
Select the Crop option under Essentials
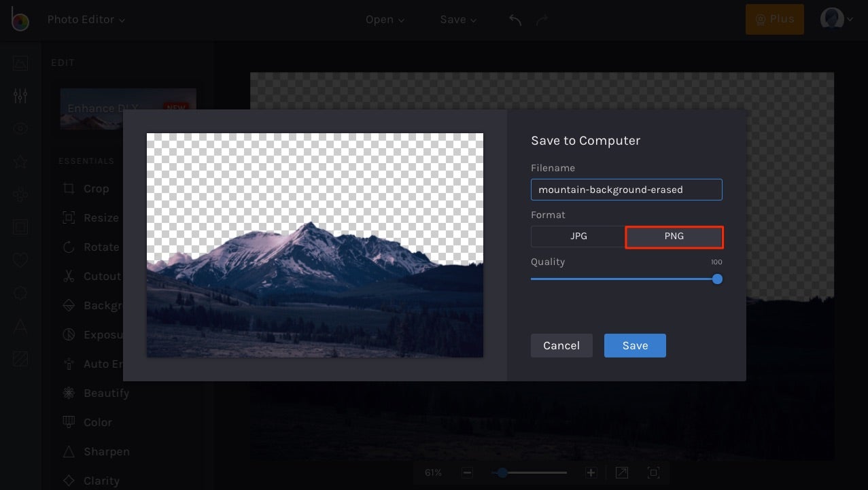click(96, 188)
